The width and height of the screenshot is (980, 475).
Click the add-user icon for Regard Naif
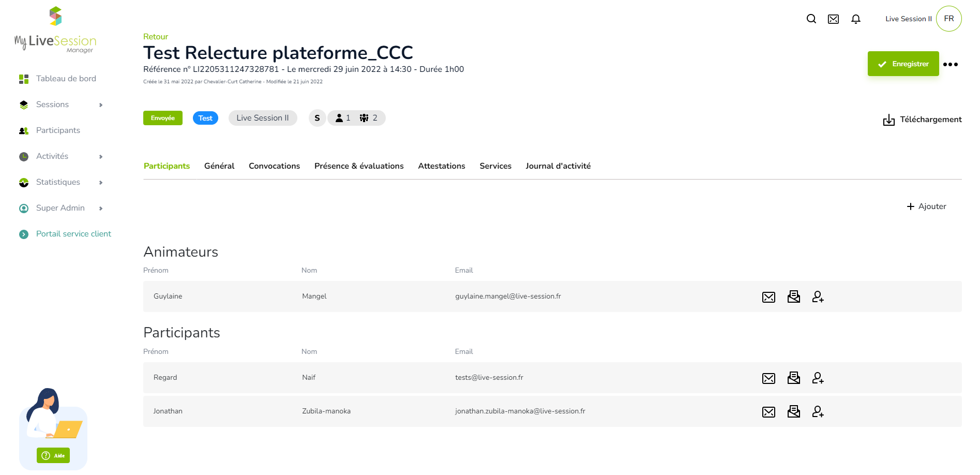click(818, 378)
